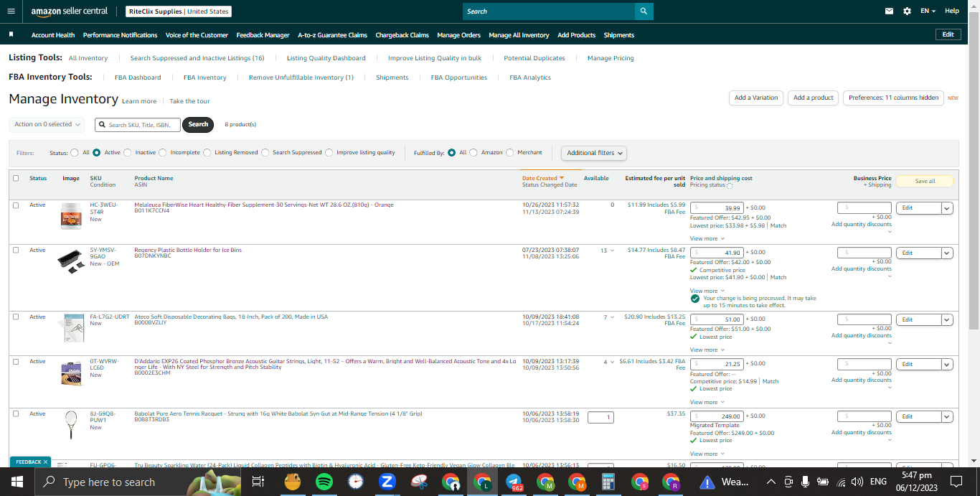Open Telegram from the taskbar
The width and height of the screenshot is (980, 496).
pos(514,482)
